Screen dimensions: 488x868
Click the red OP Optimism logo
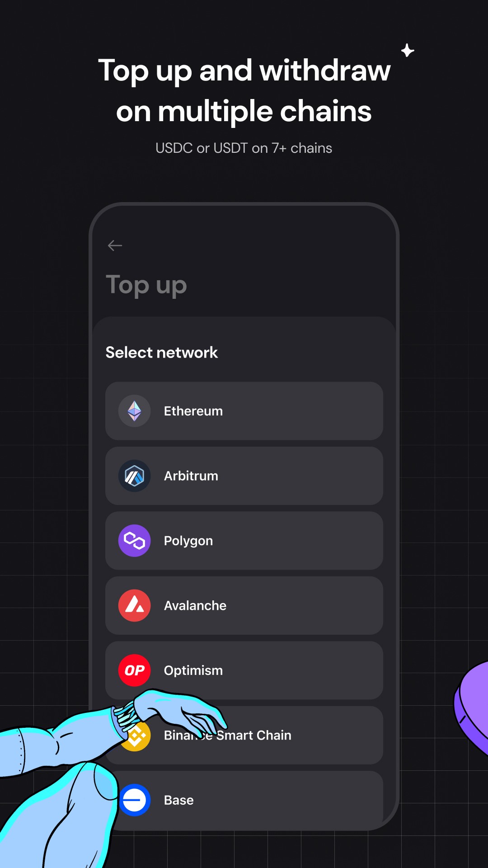point(134,670)
